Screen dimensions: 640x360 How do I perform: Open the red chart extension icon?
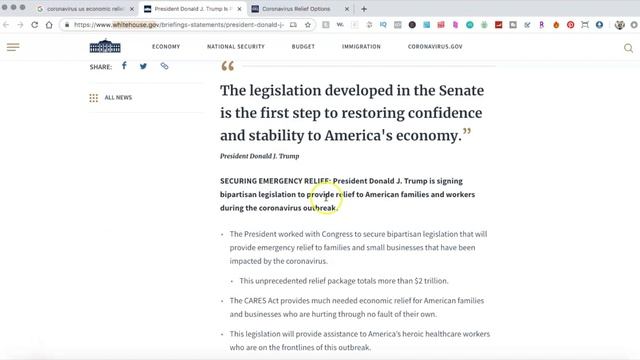[498, 25]
